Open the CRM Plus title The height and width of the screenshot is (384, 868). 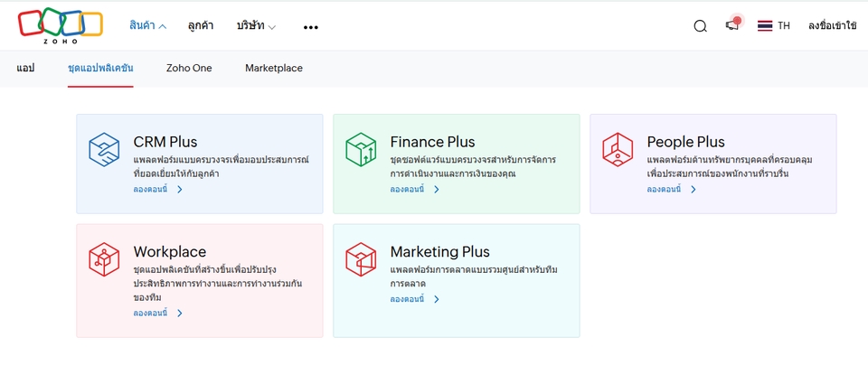tap(165, 142)
